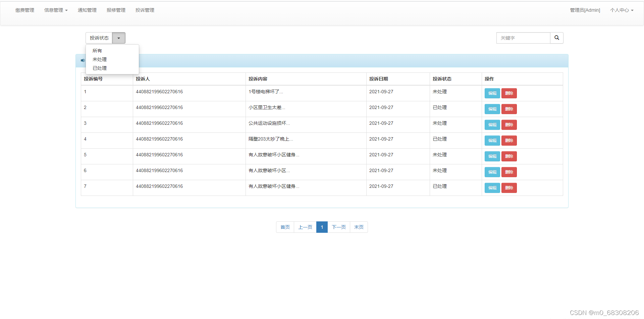
Task: Select page 1 in pagination
Action: (322, 227)
